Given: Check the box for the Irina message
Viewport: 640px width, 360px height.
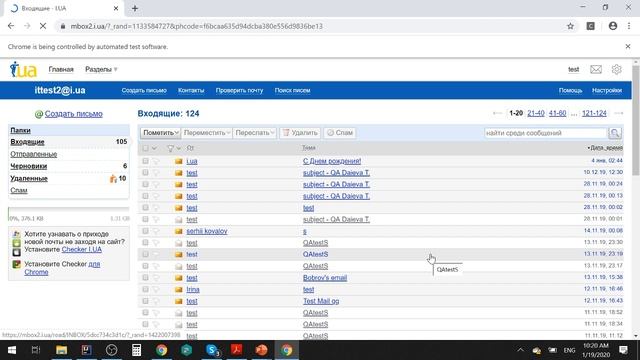Looking at the screenshot, I should coord(145,290).
